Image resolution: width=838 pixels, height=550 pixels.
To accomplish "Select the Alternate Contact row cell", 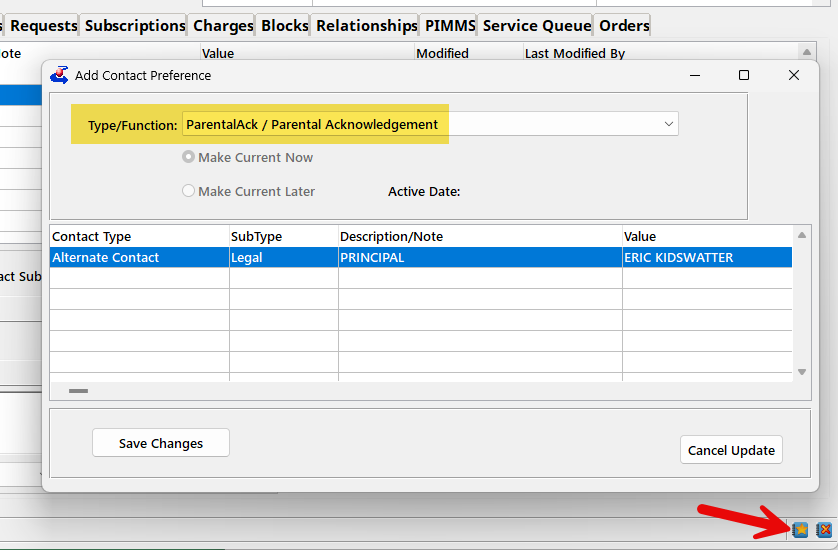I will [139, 257].
